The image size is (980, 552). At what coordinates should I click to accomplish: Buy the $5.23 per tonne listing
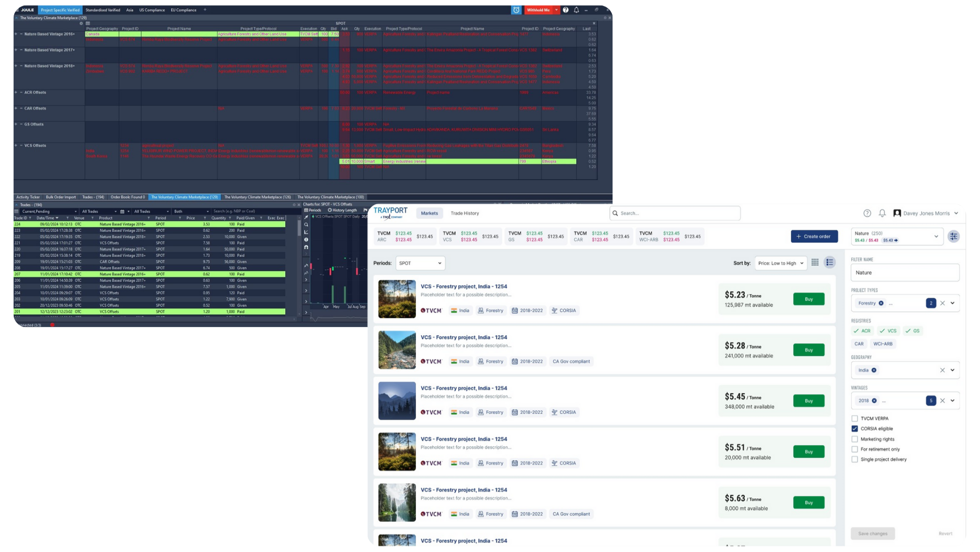click(x=808, y=299)
